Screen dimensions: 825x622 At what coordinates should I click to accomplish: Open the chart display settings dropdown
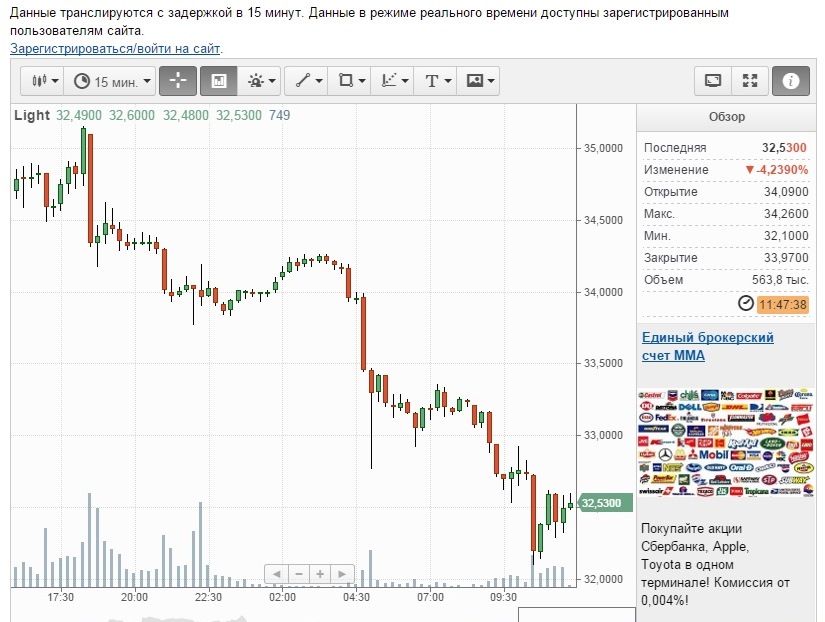(x=261, y=81)
